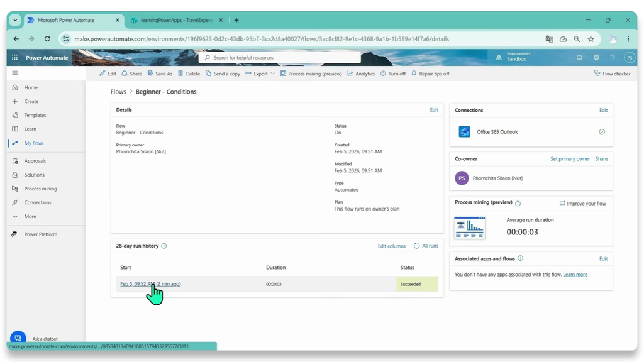
Task: Click the Delete flow button
Action: click(x=189, y=74)
